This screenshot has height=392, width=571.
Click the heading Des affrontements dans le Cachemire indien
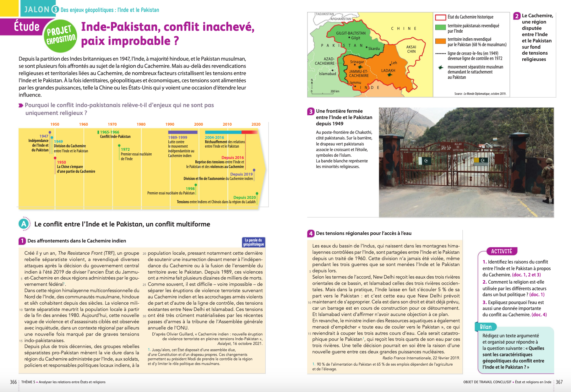pyautogui.click(x=77, y=241)
